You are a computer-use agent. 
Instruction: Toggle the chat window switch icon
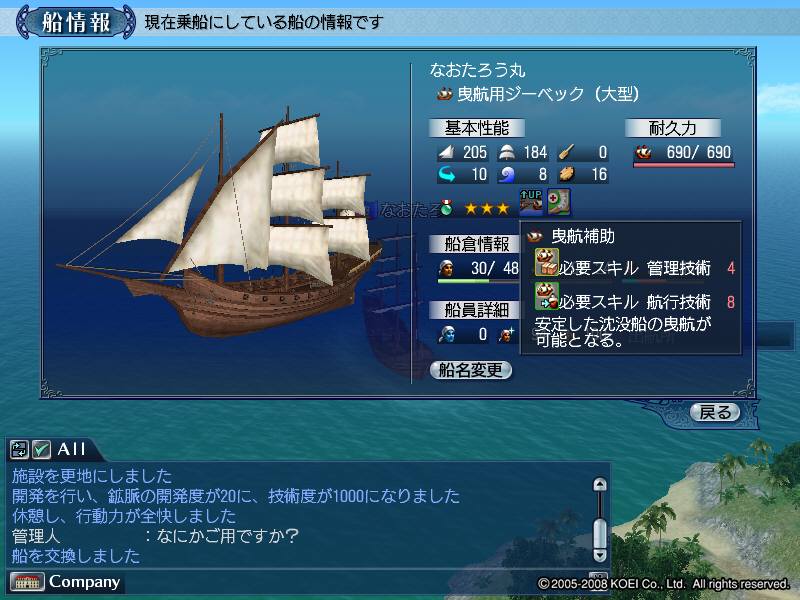pos(19,449)
